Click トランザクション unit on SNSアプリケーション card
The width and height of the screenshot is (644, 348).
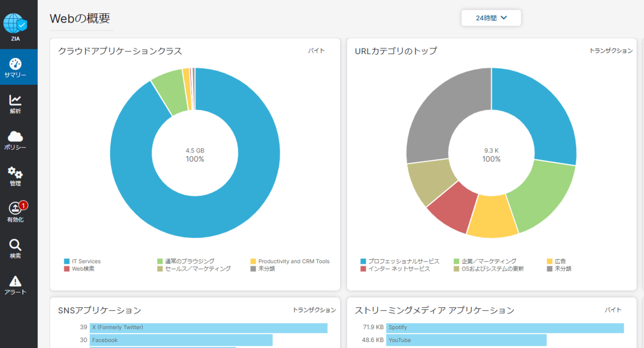click(x=314, y=310)
